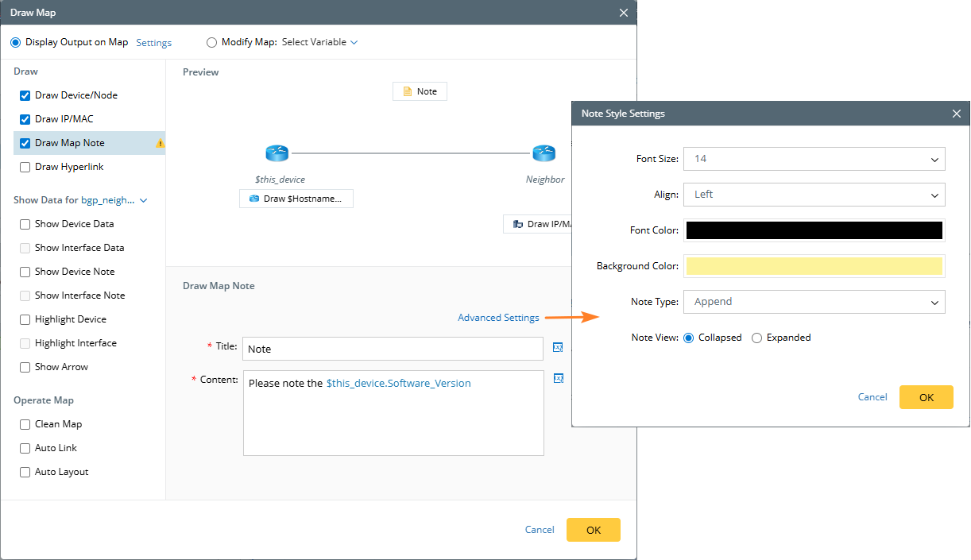Pick the yellow Background Color swatch
This screenshot has width=971, height=560.
(814, 266)
